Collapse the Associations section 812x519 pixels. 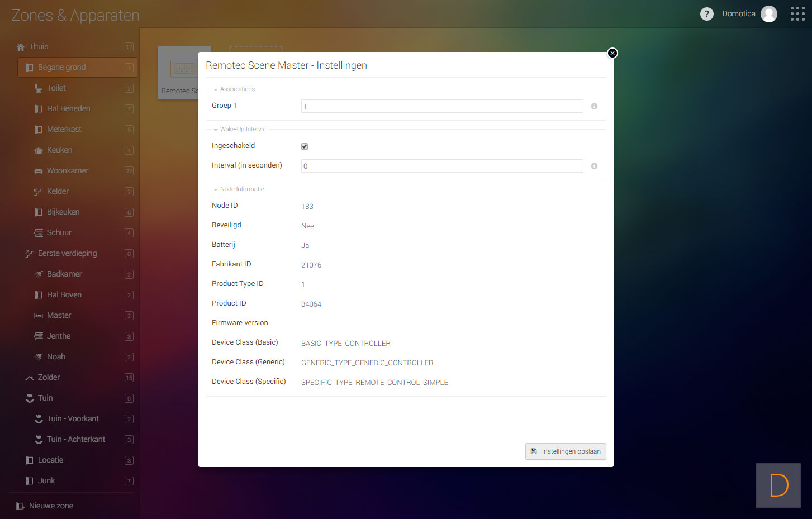(216, 89)
